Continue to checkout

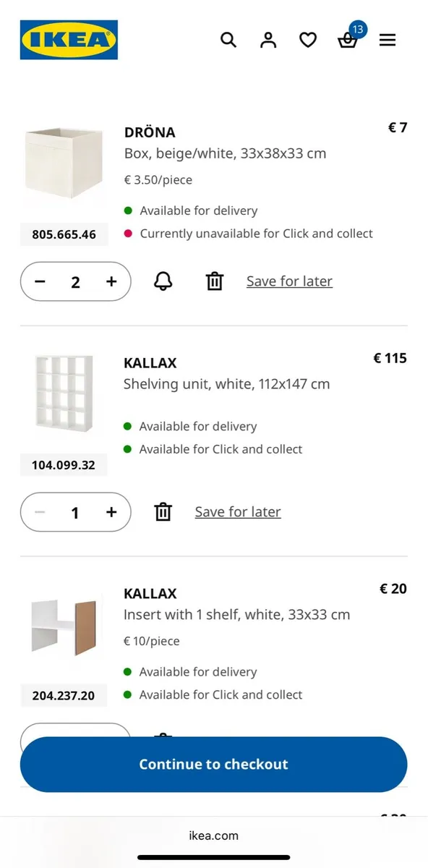click(x=214, y=764)
